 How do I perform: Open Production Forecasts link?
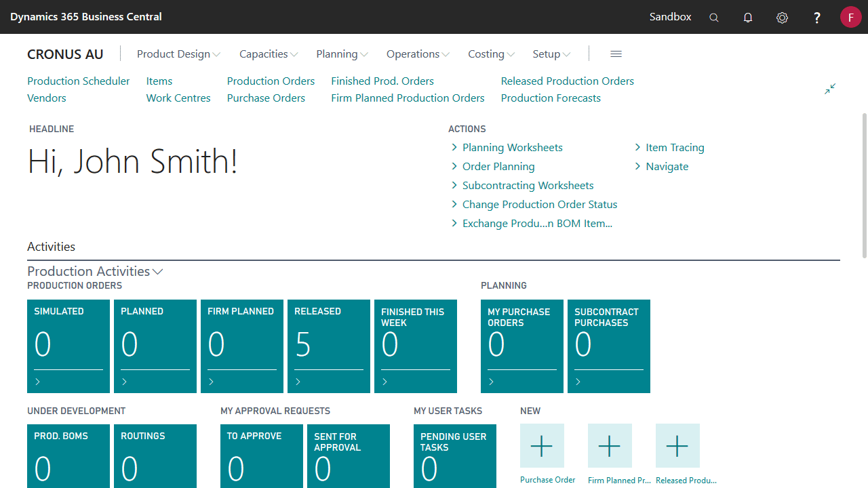point(551,98)
